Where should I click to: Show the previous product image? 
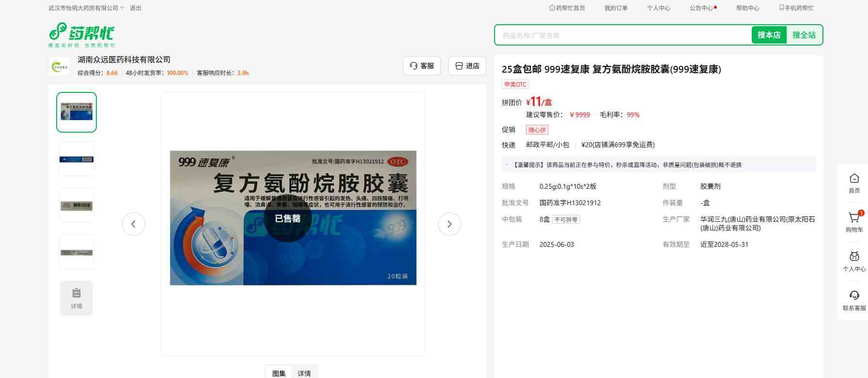pos(134,224)
